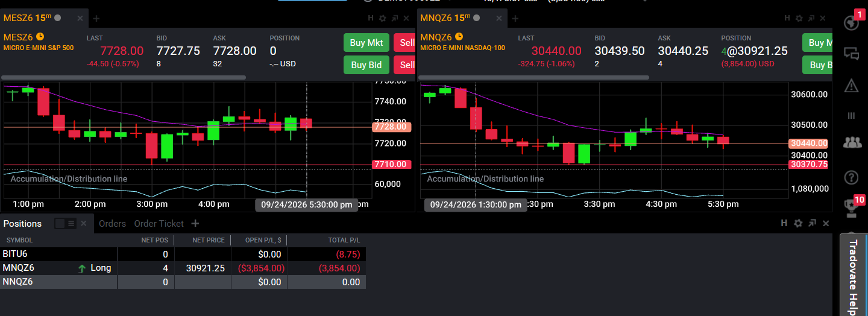868x316 pixels.
Task: Click gray status dot on MESZ6 tab
Action: coord(58,18)
